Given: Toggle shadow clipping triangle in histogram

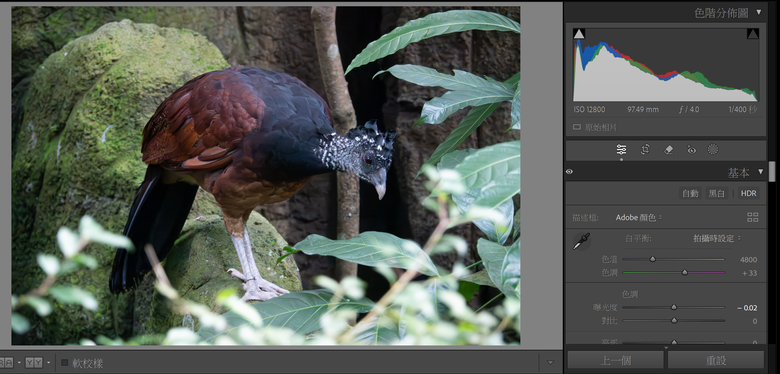Looking at the screenshot, I should click(579, 34).
